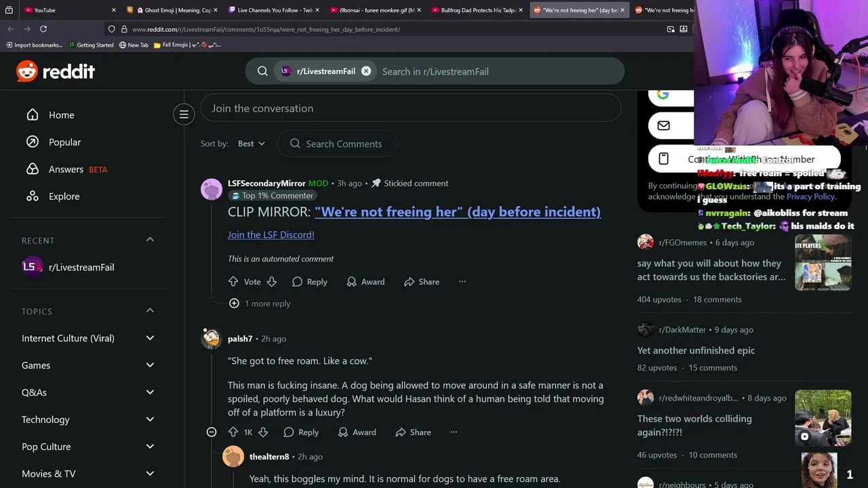The height and width of the screenshot is (488, 868).
Task: Collapse the RECENT section chevron
Action: click(150, 240)
